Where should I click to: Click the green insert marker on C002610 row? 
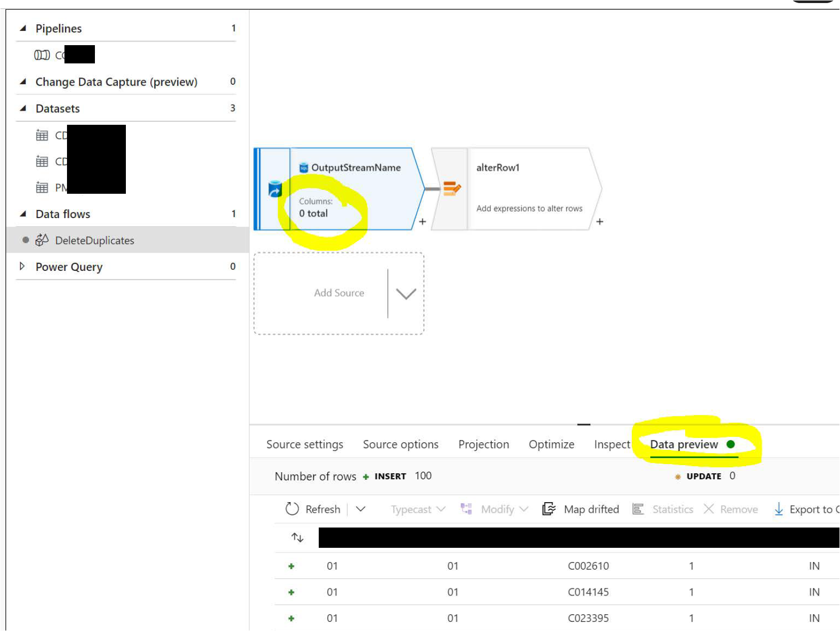(291, 566)
